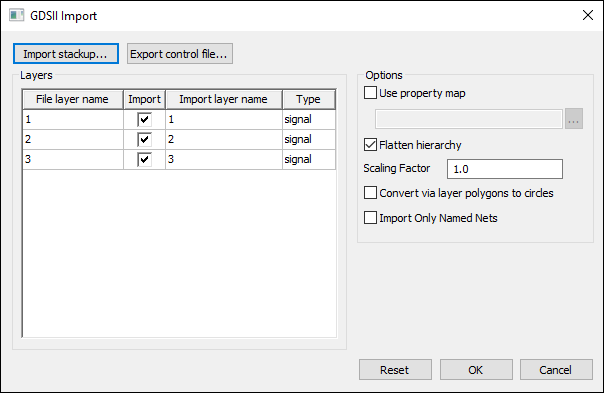Click the Scaling Factor input field
The width and height of the screenshot is (604, 393).
[x=505, y=169]
